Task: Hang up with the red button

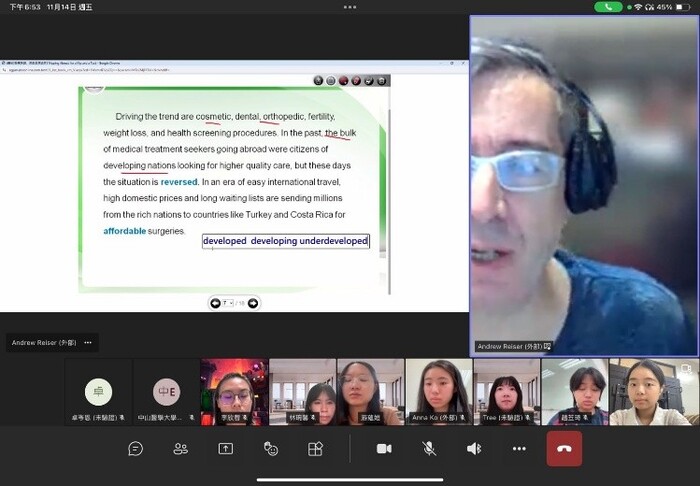Action: (x=564, y=449)
